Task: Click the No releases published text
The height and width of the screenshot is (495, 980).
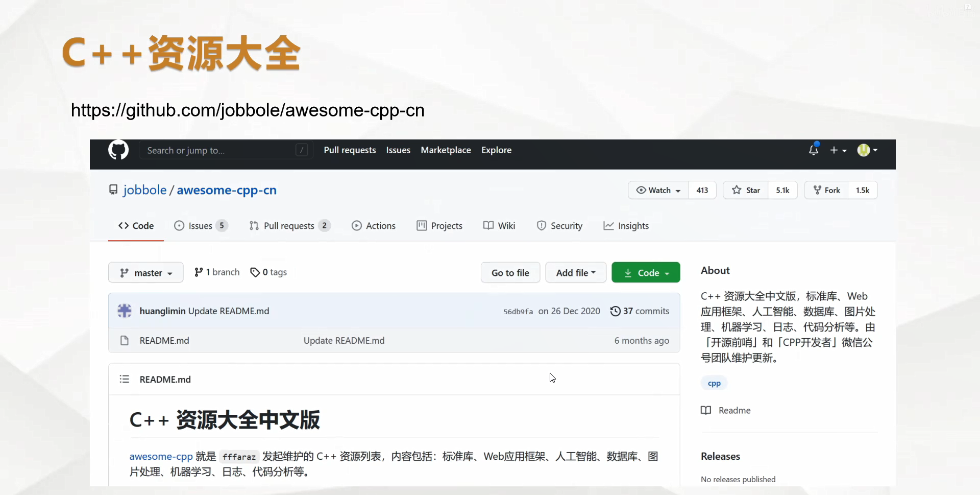Action: click(738, 479)
